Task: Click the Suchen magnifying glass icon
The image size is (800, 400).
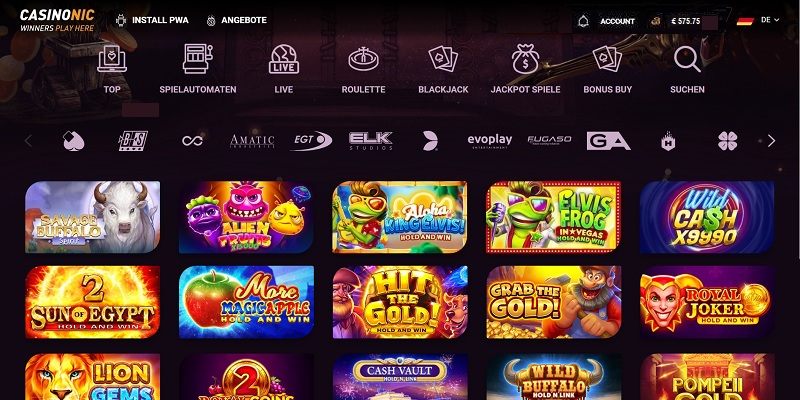Action: point(687,59)
